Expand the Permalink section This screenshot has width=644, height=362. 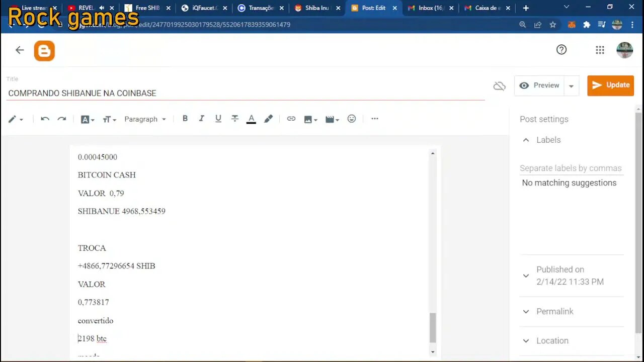[x=526, y=311]
